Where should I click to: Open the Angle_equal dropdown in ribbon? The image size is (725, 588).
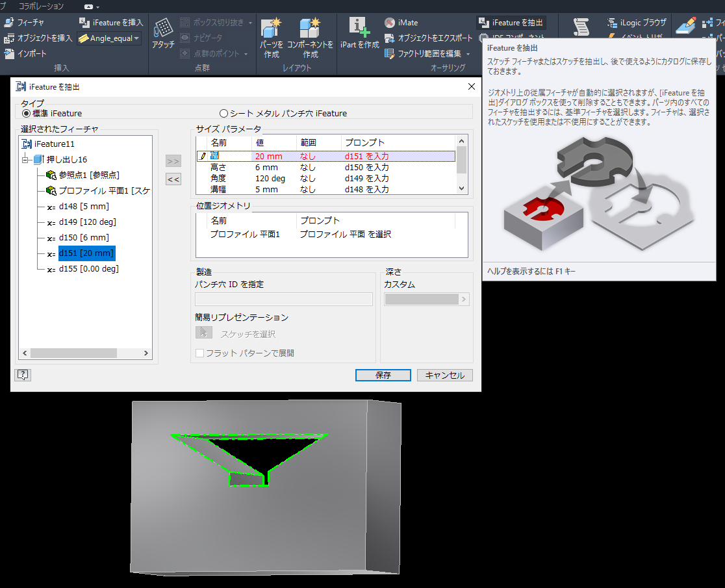coord(137,38)
